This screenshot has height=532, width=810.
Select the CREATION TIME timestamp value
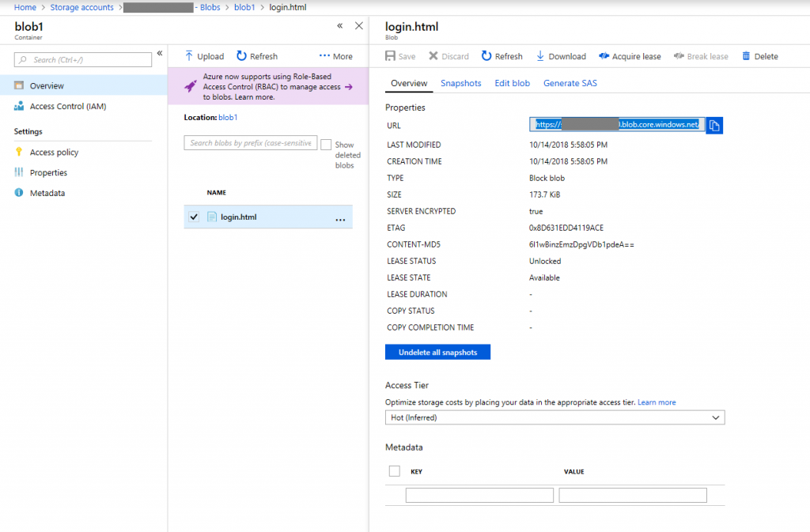pyautogui.click(x=568, y=161)
